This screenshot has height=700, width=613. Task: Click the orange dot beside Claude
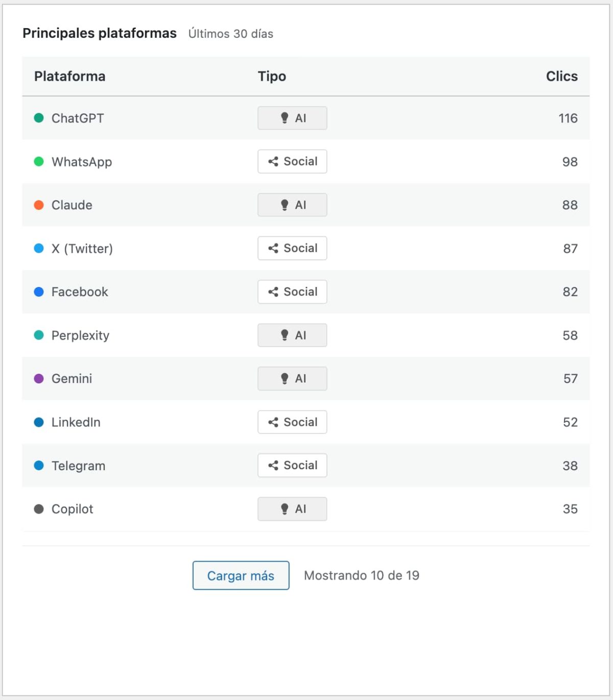(39, 205)
